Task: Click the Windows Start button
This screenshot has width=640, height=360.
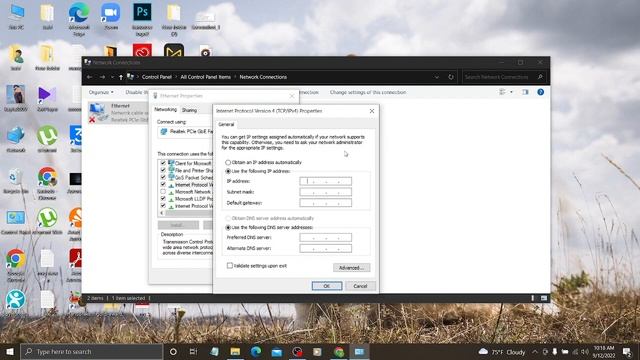Action: click(10, 351)
